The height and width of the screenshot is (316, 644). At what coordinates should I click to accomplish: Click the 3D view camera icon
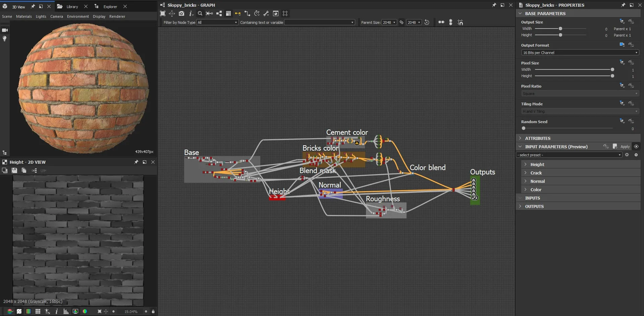coord(5,30)
